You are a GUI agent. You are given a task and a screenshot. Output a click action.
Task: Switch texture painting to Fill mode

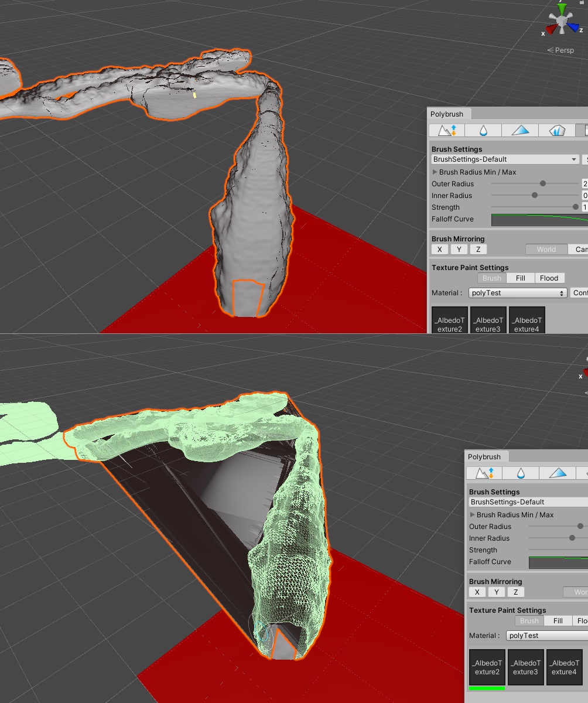coord(520,278)
